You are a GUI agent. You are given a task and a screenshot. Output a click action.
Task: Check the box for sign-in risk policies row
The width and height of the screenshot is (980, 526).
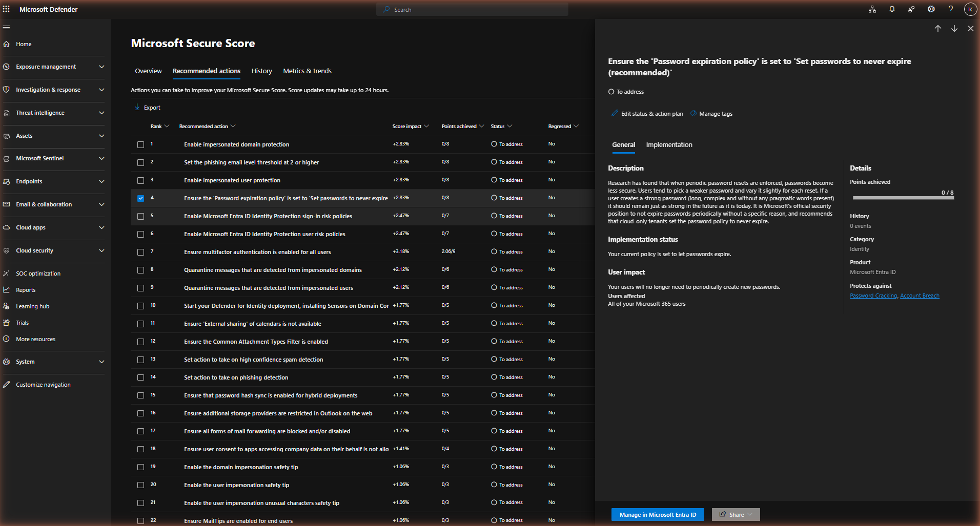pos(140,217)
